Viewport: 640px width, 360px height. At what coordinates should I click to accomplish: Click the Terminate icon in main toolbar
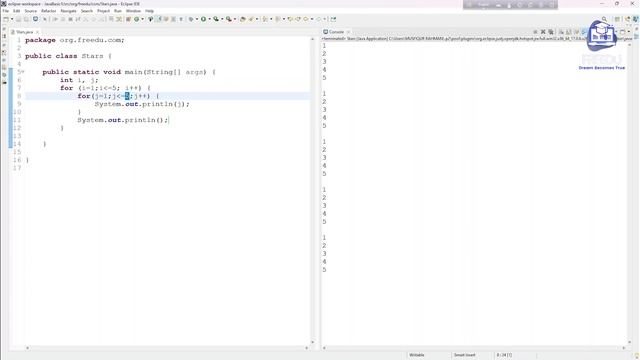click(70, 19)
